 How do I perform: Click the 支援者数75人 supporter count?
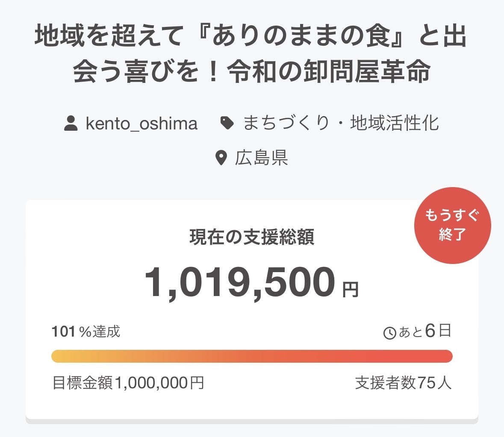point(403,383)
